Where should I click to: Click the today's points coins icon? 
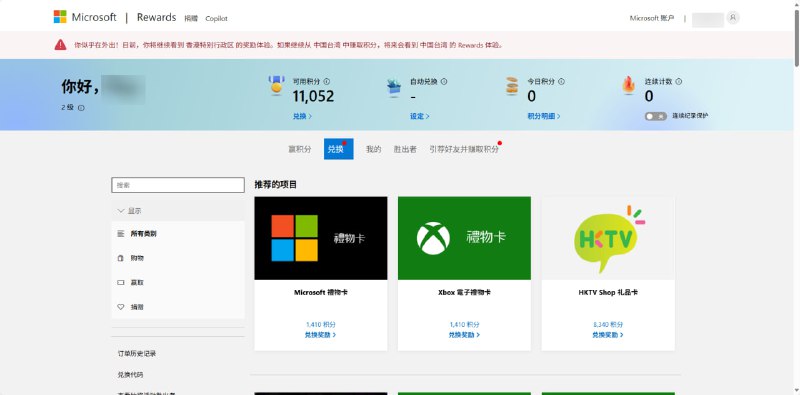pos(512,86)
